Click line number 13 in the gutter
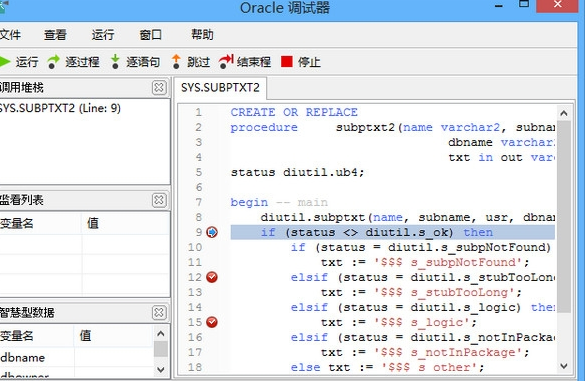This screenshot has height=381, width=587. (x=195, y=292)
